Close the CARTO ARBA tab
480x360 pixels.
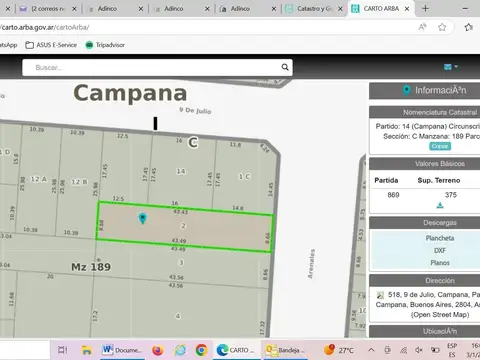click(x=407, y=9)
